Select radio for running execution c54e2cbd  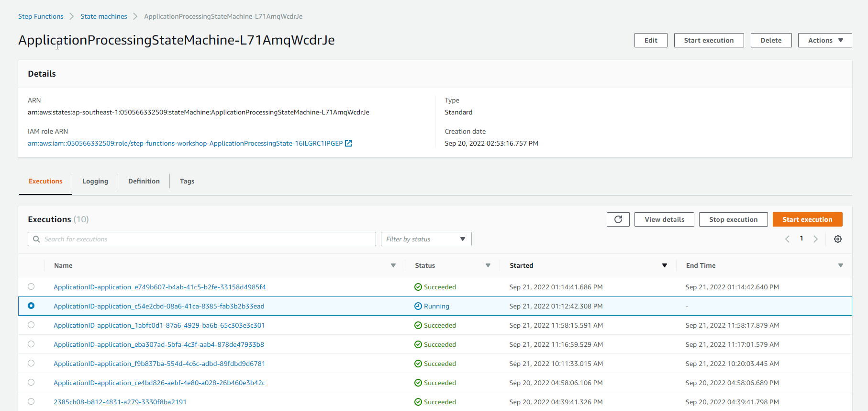[31, 306]
